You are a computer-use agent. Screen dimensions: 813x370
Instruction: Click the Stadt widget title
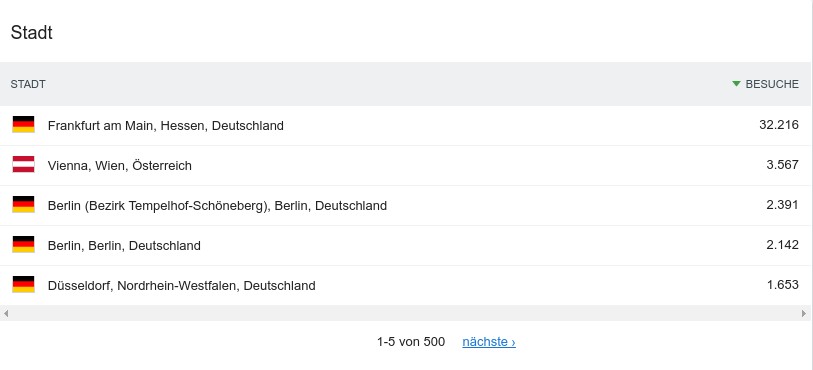32,33
